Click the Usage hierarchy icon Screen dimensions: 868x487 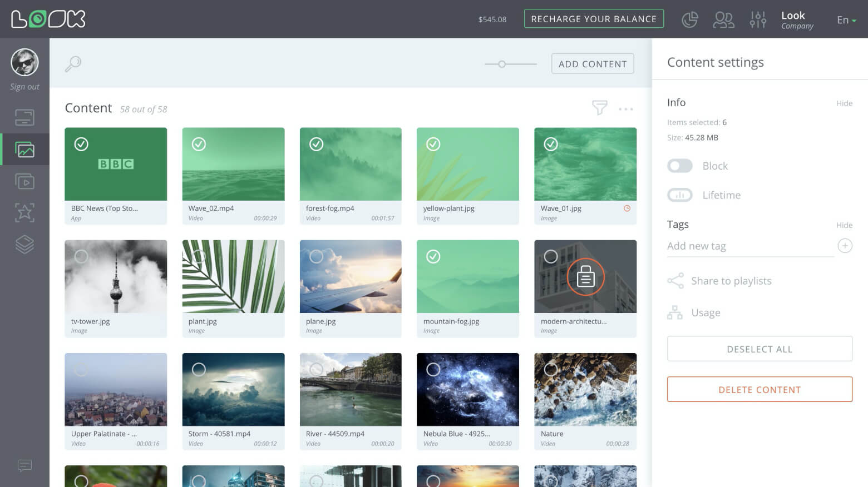click(x=675, y=312)
